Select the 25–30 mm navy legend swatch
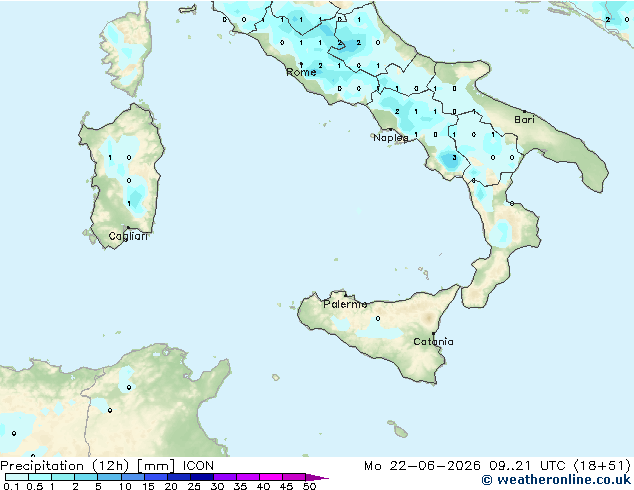 click(201, 477)
